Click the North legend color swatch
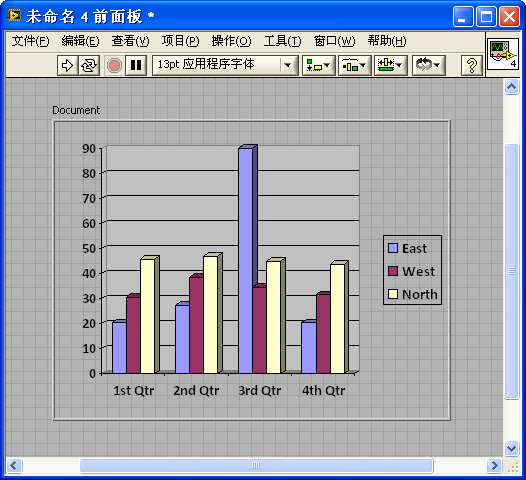This screenshot has width=526, height=480. (393, 294)
